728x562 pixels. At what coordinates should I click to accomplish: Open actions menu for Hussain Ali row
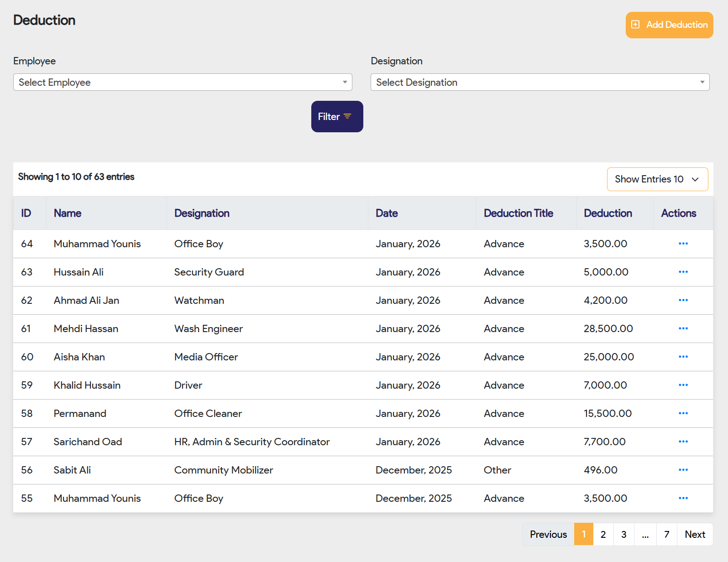(683, 272)
